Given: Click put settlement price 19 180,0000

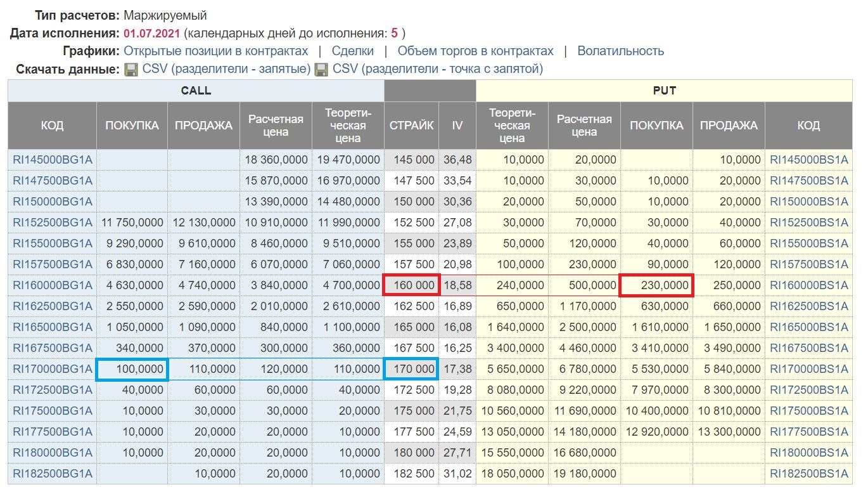Looking at the screenshot, I should coord(584,474).
